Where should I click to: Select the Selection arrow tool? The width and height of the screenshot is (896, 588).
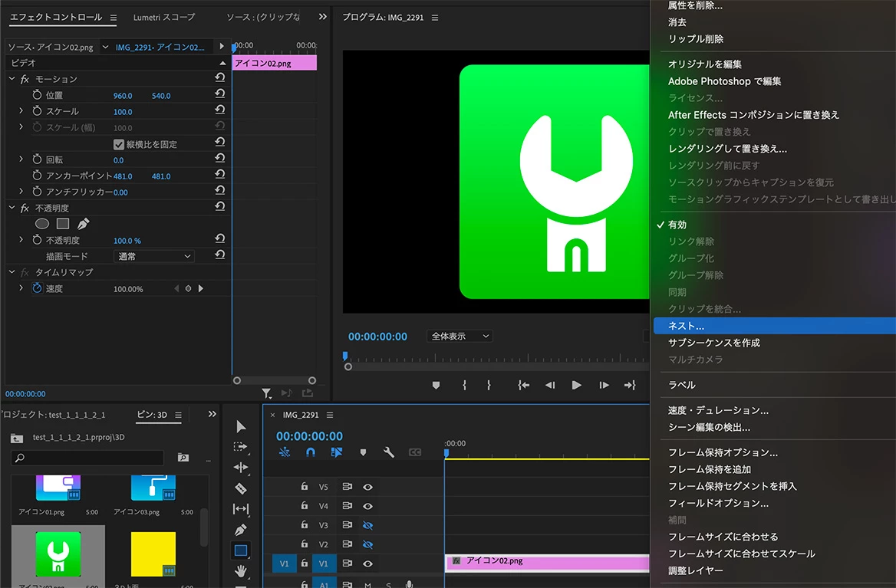click(241, 426)
